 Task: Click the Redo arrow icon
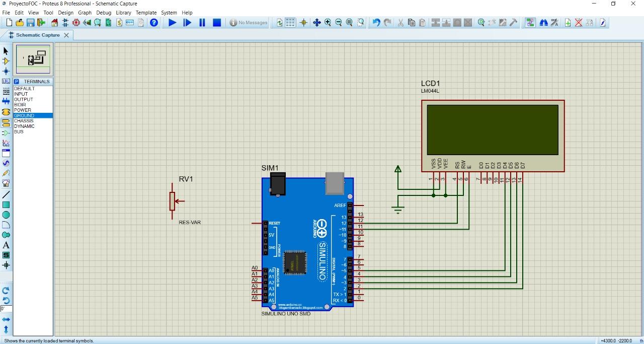[387, 23]
